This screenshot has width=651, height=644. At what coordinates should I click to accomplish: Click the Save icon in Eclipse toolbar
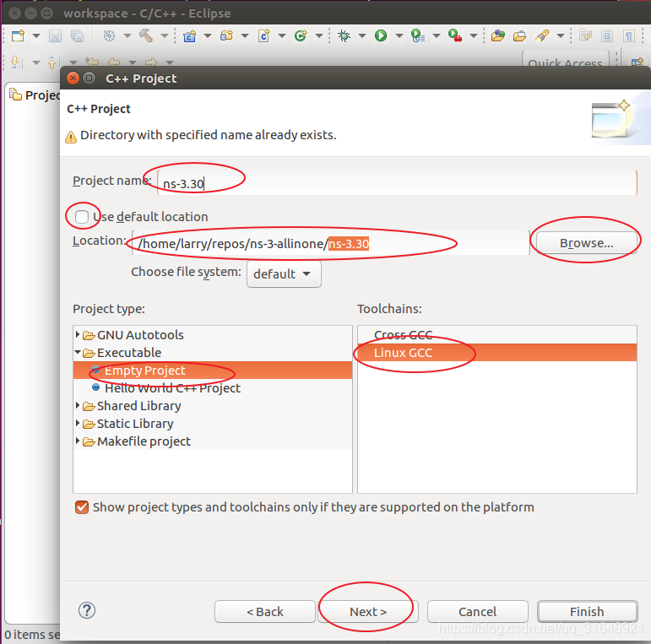point(55,36)
